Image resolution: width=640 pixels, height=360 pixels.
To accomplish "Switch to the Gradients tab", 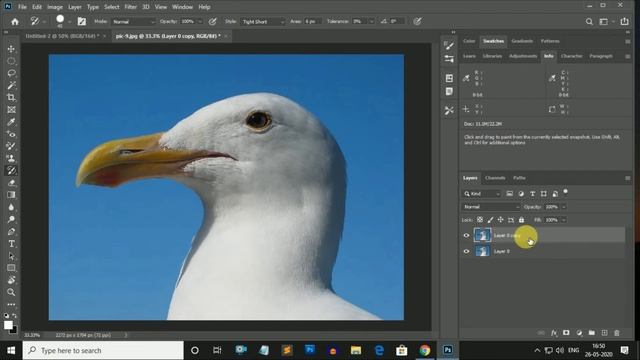I will click(x=522, y=41).
